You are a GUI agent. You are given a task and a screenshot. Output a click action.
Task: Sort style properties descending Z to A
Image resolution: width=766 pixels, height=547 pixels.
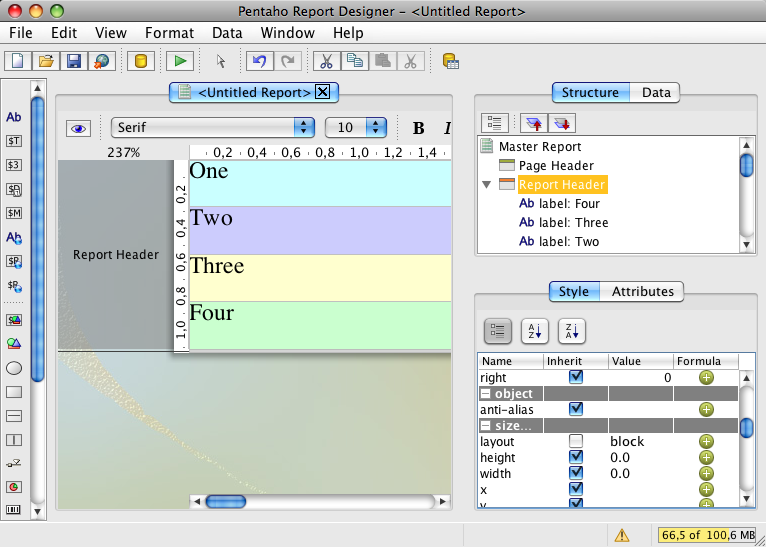click(x=572, y=331)
